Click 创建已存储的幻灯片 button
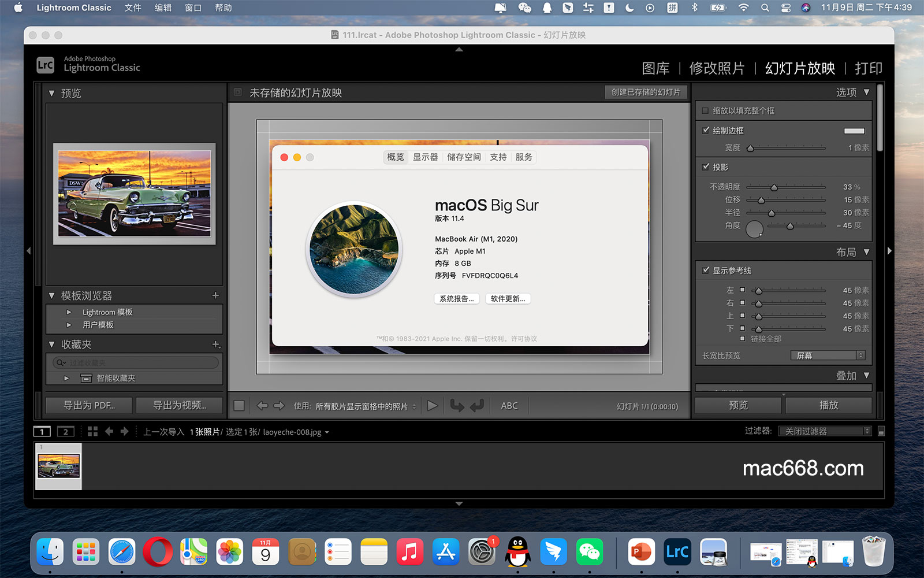This screenshot has height=578, width=924. [x=646, y=92]
